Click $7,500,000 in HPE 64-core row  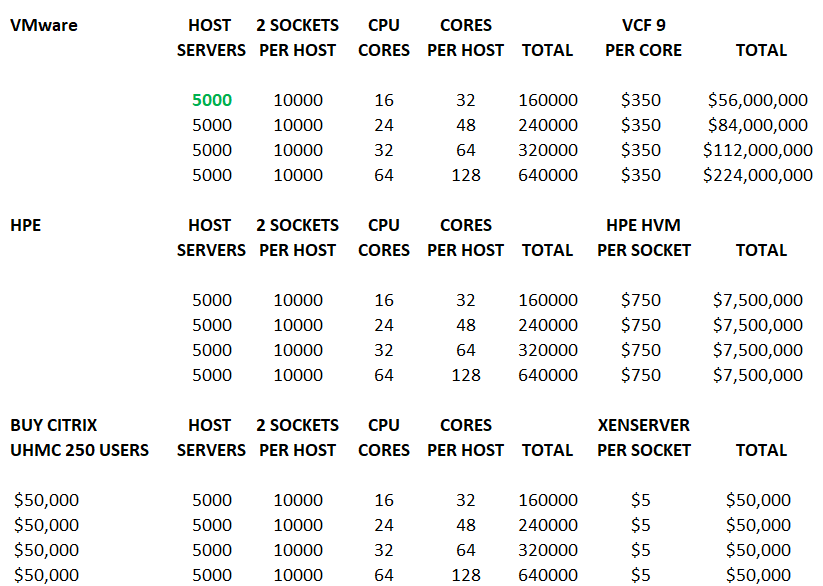click(757, 375)
